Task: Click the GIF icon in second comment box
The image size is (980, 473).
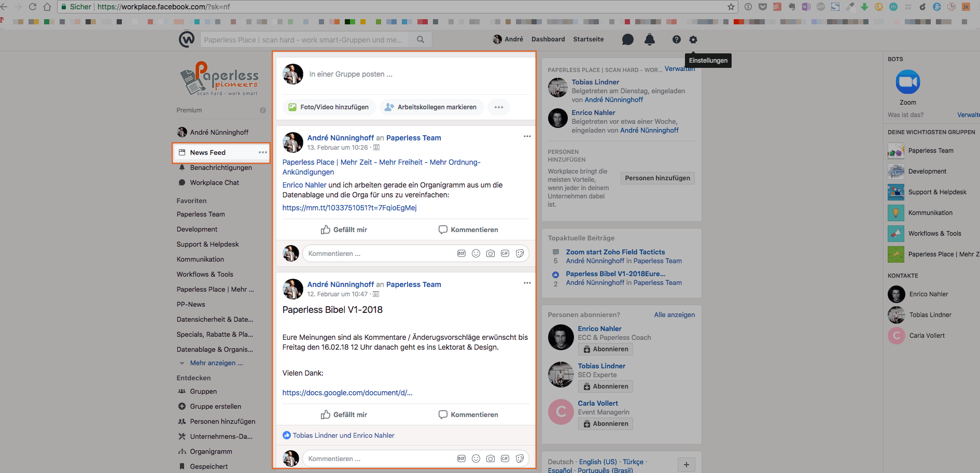Action: tap(505, 458)
